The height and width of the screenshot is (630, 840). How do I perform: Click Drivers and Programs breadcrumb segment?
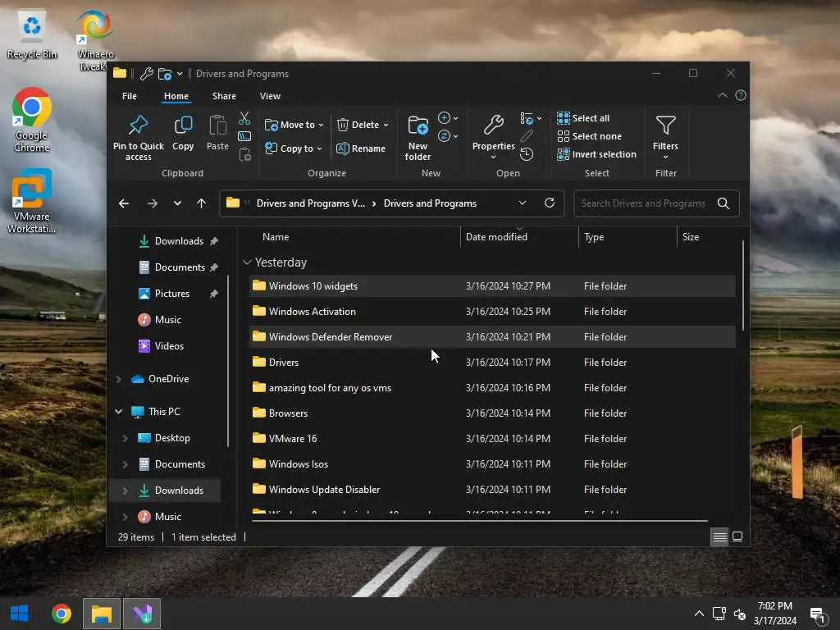click(430, 203)
